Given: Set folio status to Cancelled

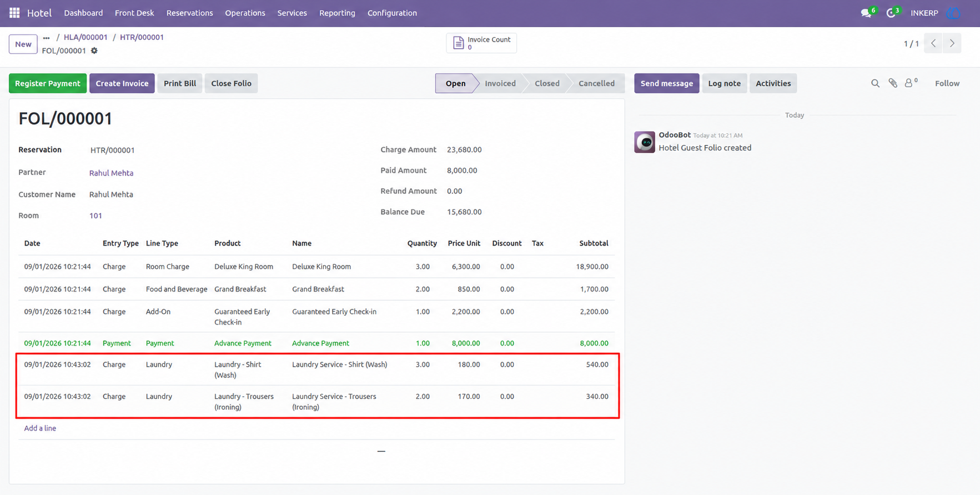Looking at the screenshot, I should click(x=596, y=83).
